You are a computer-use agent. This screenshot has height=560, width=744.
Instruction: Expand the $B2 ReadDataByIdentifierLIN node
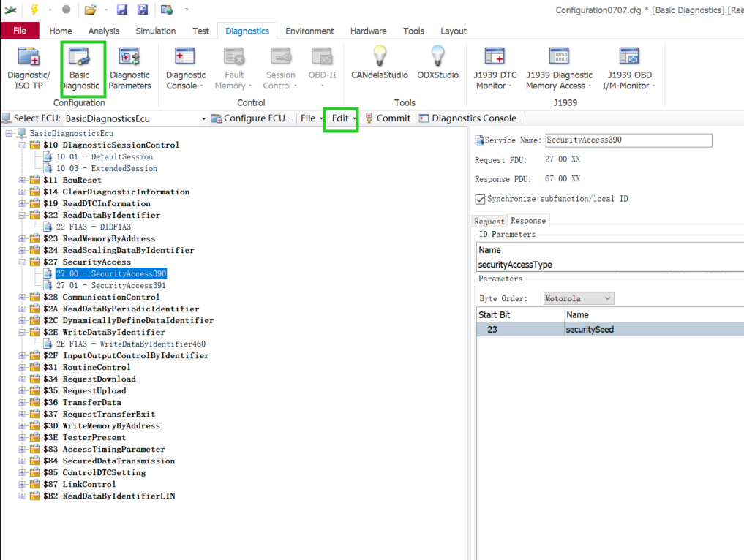(x=22, y=496)
